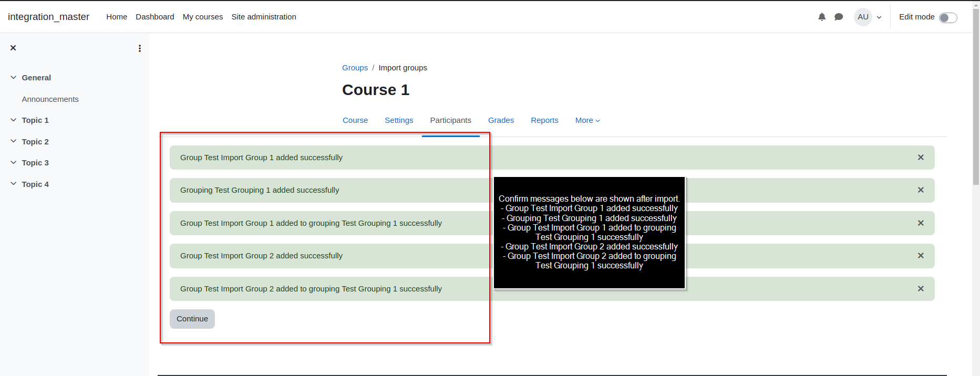Viewport: 980px width, 376px height.
Task: Open Site administration
Action: 264,17
